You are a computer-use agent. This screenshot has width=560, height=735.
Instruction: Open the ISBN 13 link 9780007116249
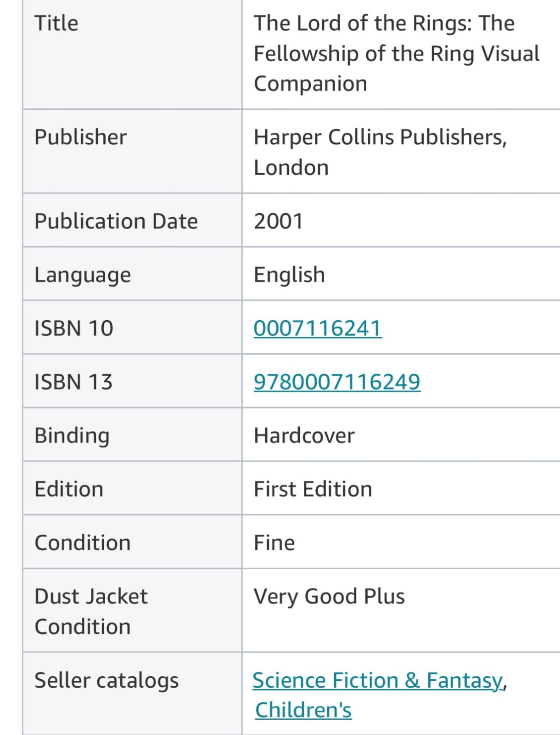[x=337, y=382]
